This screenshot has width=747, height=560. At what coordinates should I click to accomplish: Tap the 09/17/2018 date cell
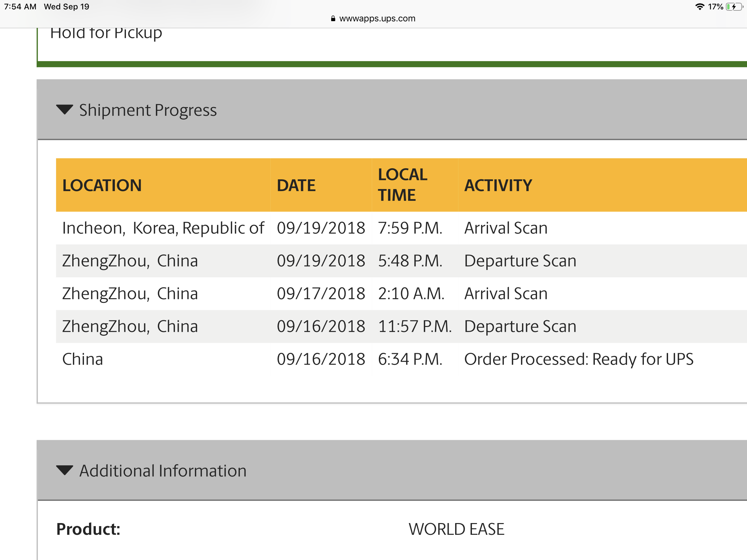point(321,294)
